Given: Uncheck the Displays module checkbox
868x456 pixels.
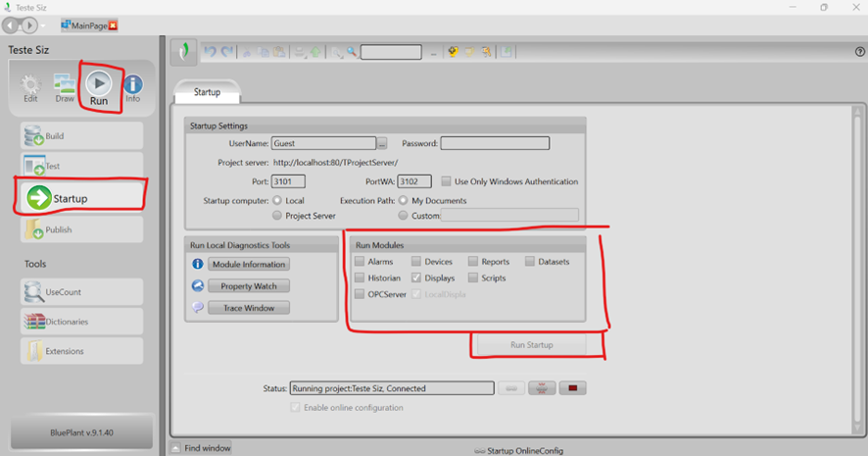Looking at the screenshot, I should click(416, 279).
